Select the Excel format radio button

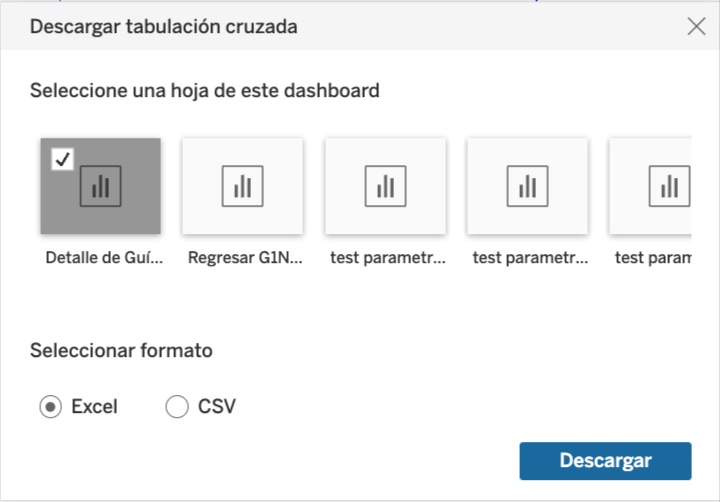point(51,406)
